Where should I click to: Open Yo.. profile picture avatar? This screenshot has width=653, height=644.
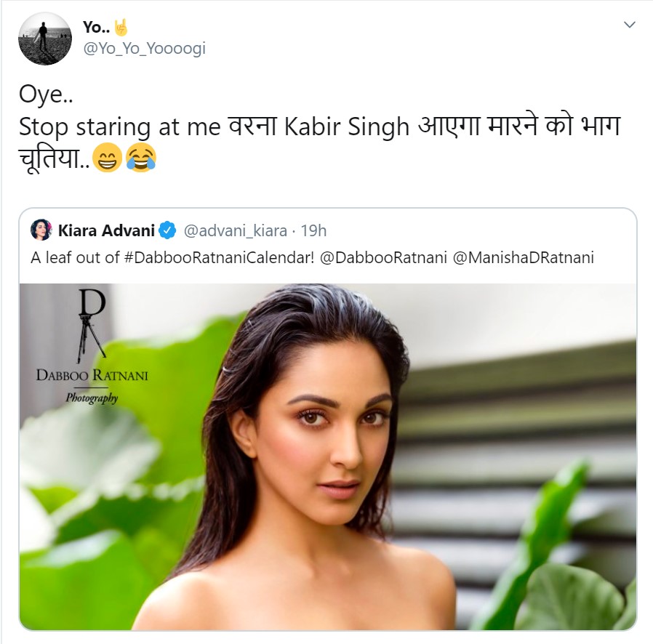pos(45,39)
